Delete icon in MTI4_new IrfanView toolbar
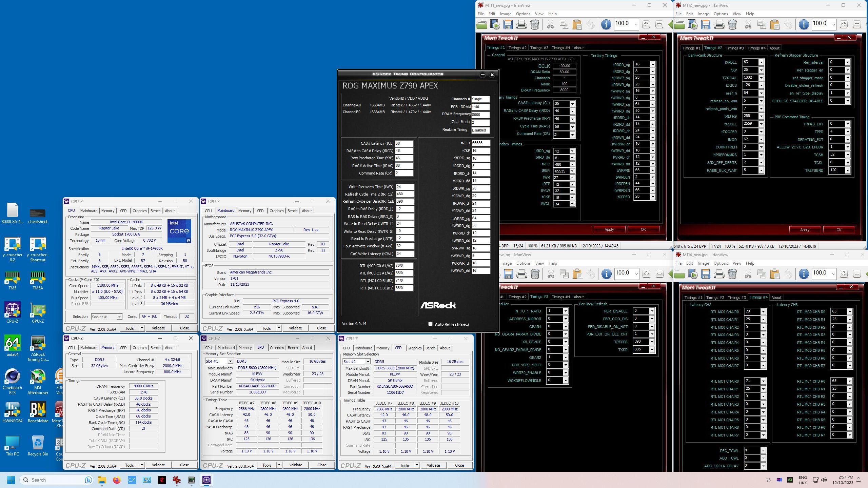Screen dimensions: 868x488 pyautogui.click(x=732, y=274)
